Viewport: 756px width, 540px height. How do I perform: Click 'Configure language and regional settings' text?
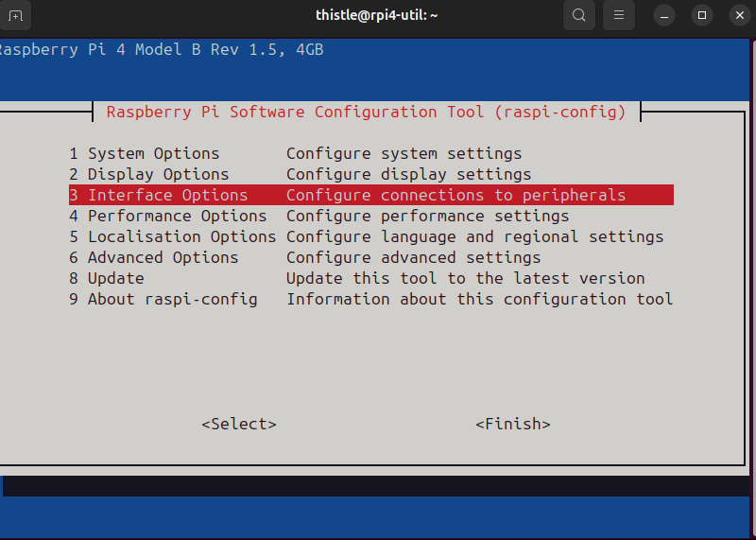[x=475, y=236]
